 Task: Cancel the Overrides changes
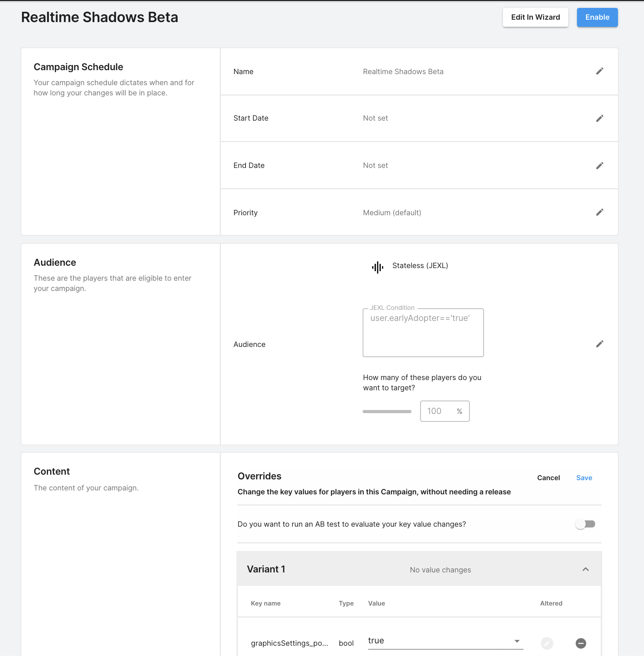548,477
